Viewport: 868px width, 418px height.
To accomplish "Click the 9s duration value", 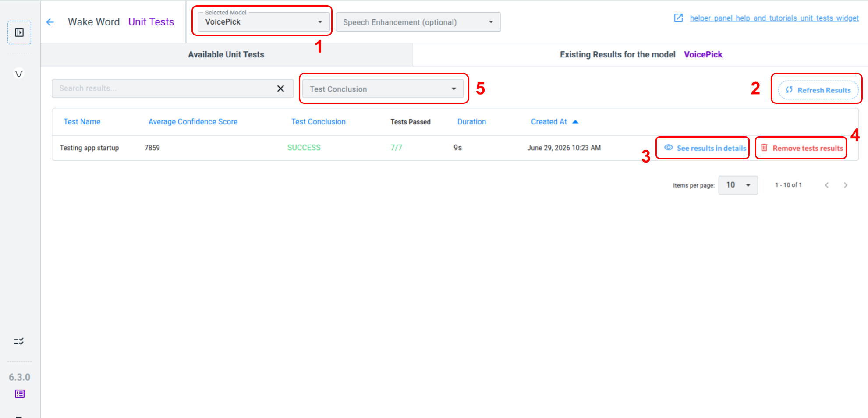I will click(457, 148).
